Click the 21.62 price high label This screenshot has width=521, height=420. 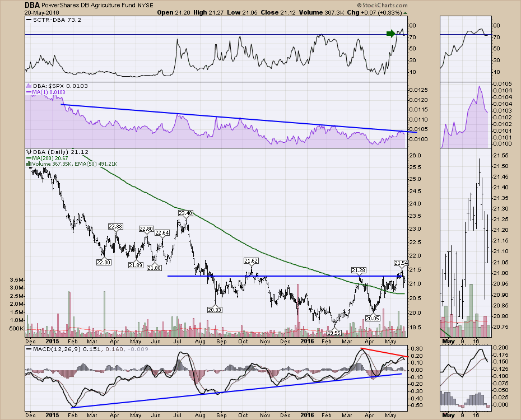(x=251, y=260)
